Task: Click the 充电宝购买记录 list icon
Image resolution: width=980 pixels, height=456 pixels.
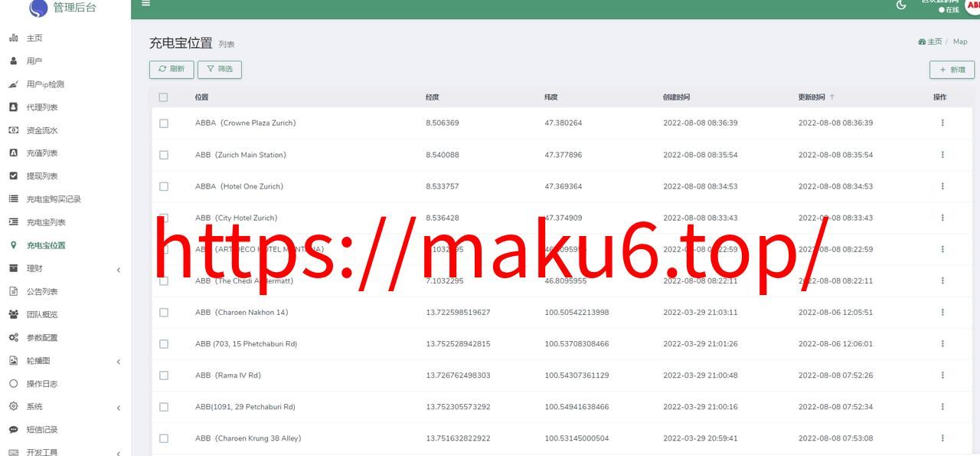Action: pyautogui.click(x=13, y=198)
